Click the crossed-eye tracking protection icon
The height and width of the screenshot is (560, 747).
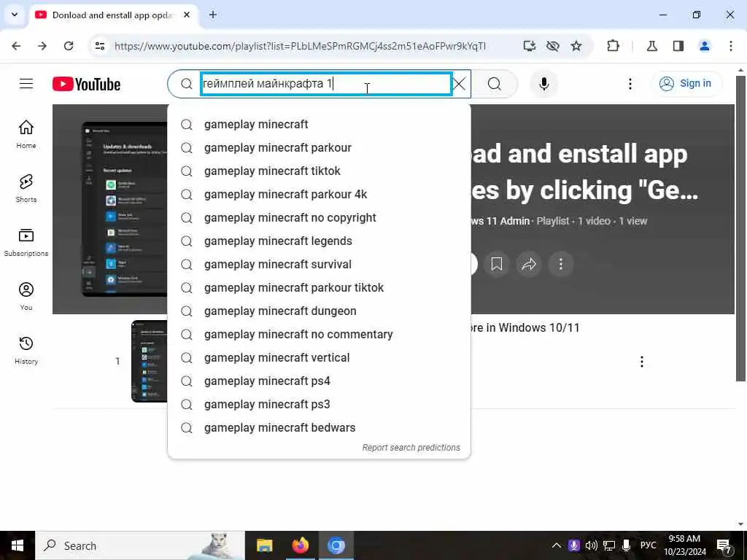coord(553,46)
